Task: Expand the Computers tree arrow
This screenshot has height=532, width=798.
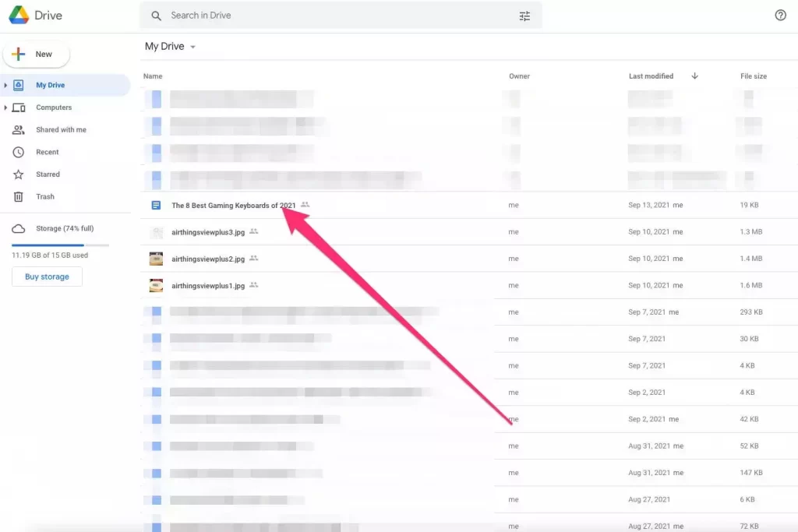Action: (x=5, y=107)
